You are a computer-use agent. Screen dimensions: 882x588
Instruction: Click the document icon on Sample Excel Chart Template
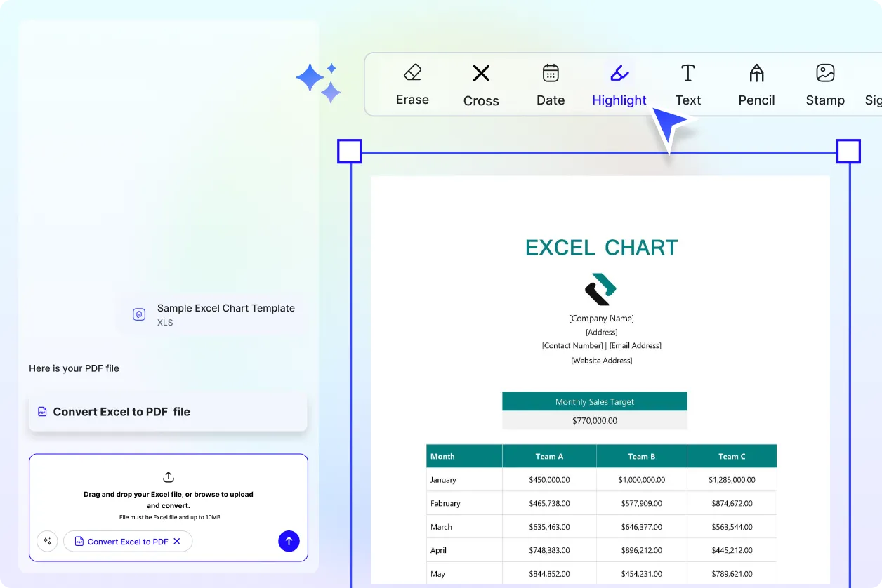pyautogui.click(x=139, y=314)
